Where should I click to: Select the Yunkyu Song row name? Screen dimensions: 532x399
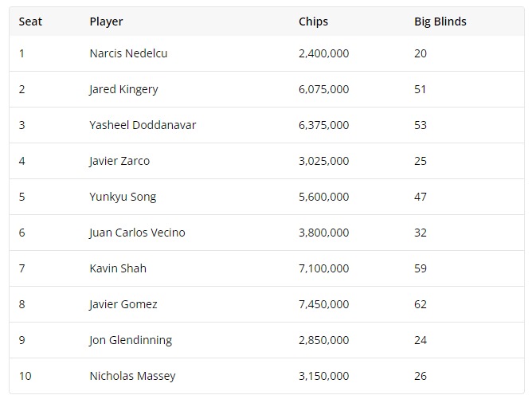click(x=123, y=197)
